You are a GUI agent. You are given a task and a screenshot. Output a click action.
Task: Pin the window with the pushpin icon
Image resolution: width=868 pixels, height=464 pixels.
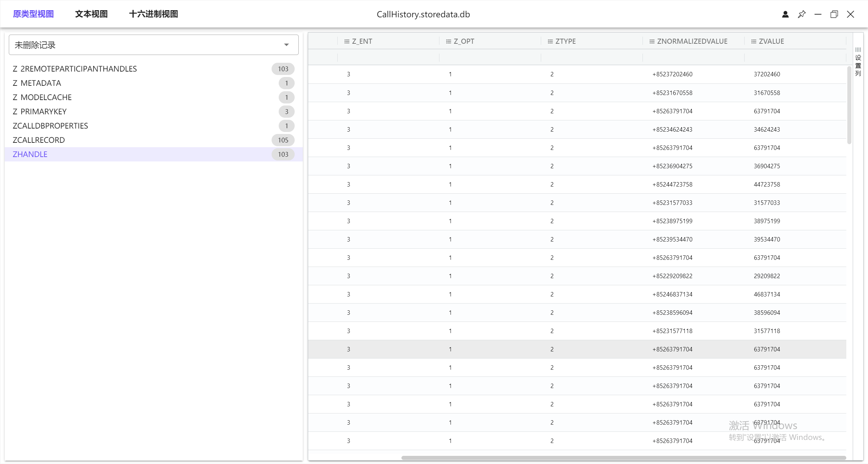pyautogui.click(x=802, y=14)
